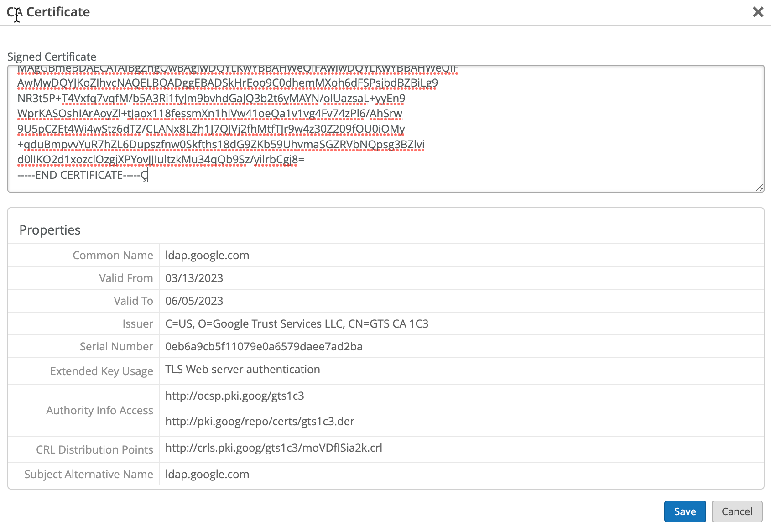The image size is (771, 532).
Task: Click the Signed Certificate field label
Action: pyautogui.click(x=52, y=57)
